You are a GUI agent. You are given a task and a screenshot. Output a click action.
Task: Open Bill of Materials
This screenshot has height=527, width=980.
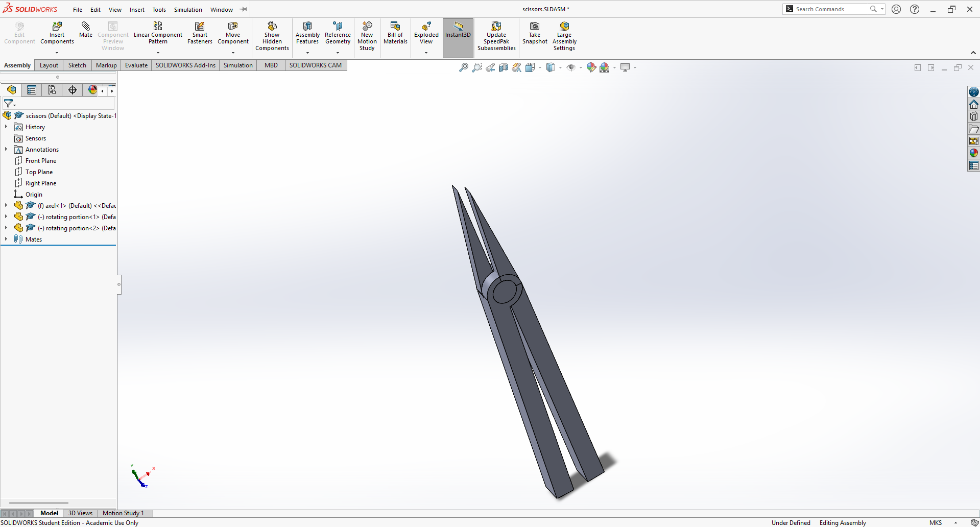click(395, 33)
